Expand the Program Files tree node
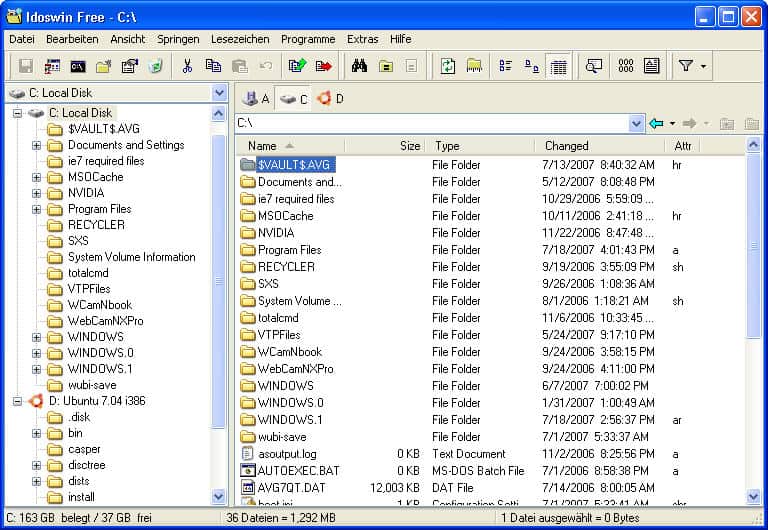Screen dimensions: 768x530 (x=37, y=209)
